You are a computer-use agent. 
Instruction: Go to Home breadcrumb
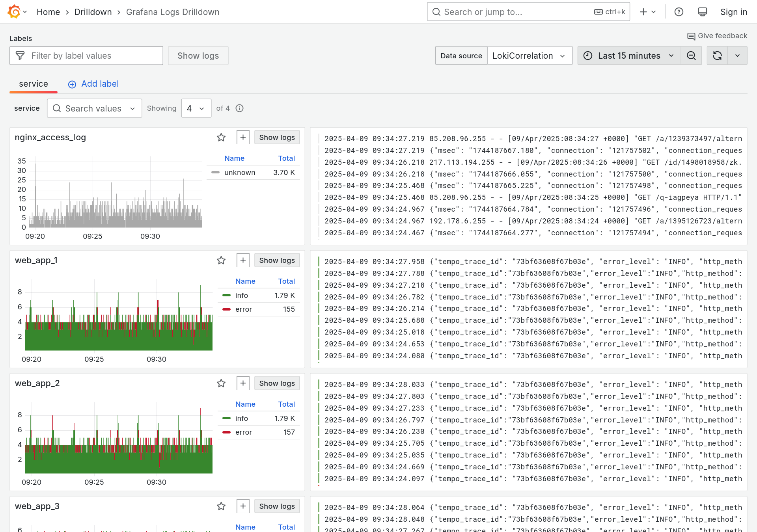(x=48, y=12)
